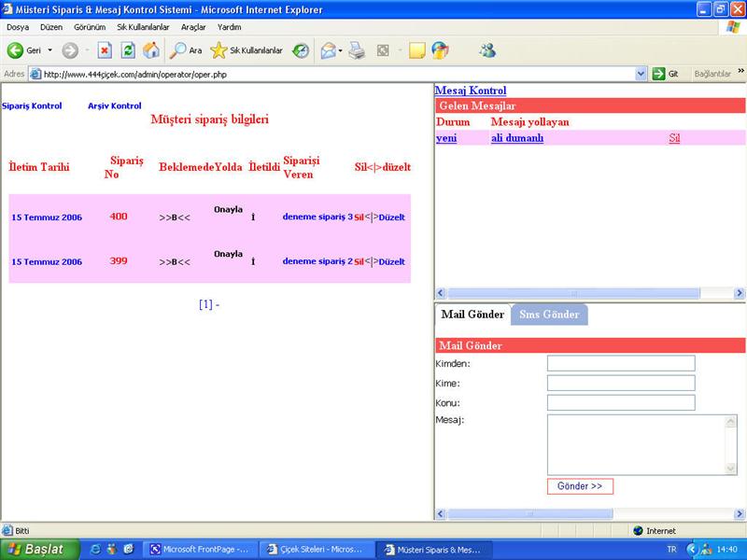
Task: Click the Mesaj Kontrol link
Action: (x=471, y=91)
